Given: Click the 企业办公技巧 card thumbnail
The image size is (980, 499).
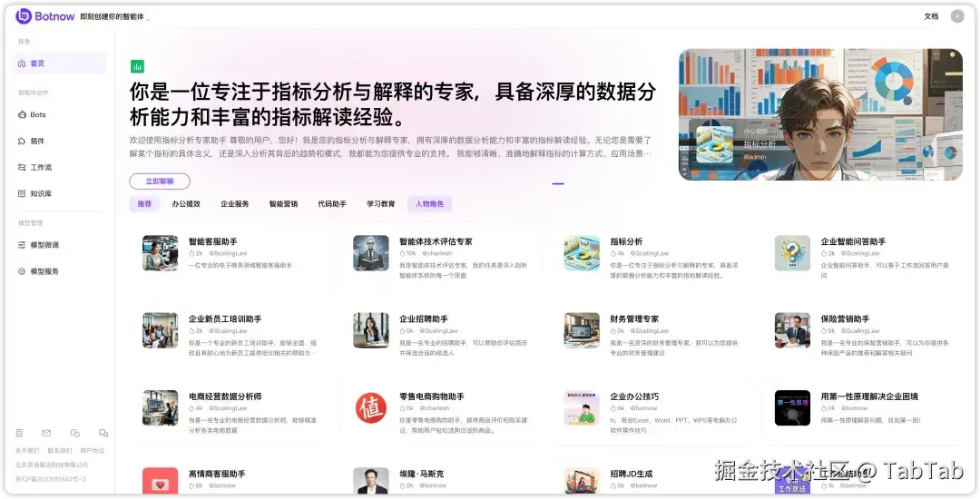Looking at the screenshot, I should point(582,407).
